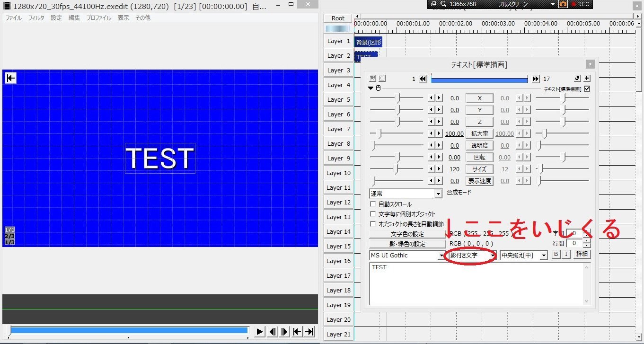This screenshot has width=644, height=344.
Task: Apply italic using the I button
Action: click(566, 255)
